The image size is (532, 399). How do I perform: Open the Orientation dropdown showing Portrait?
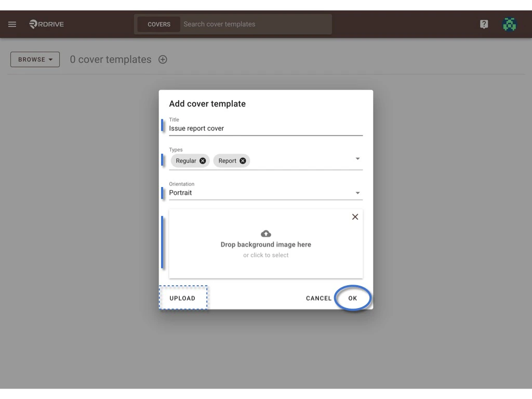[x=357, y=192]
